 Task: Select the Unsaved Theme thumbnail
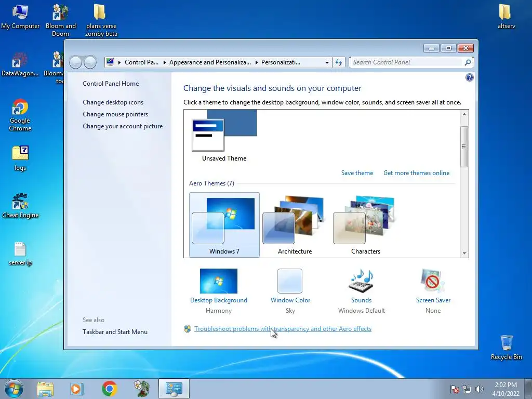(x=224, y=136)
